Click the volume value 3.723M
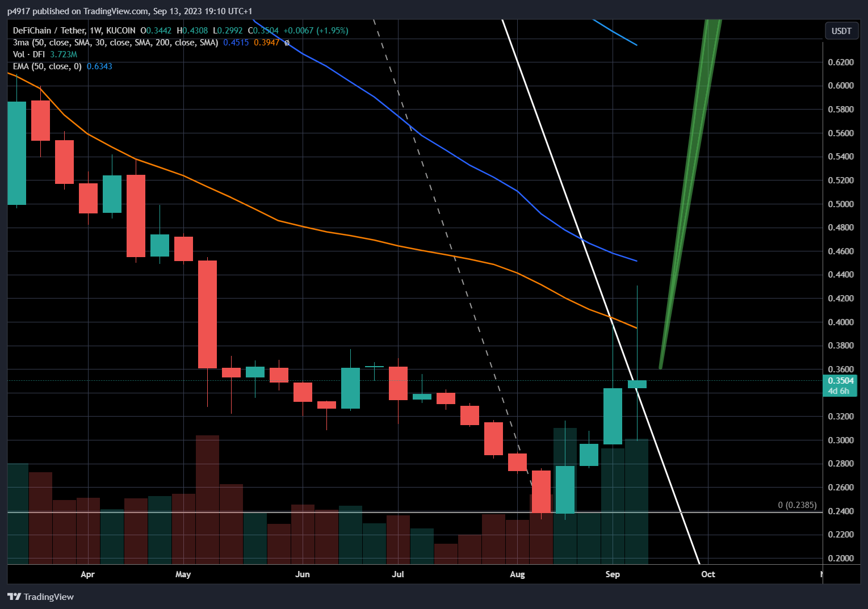 [64, 54]
